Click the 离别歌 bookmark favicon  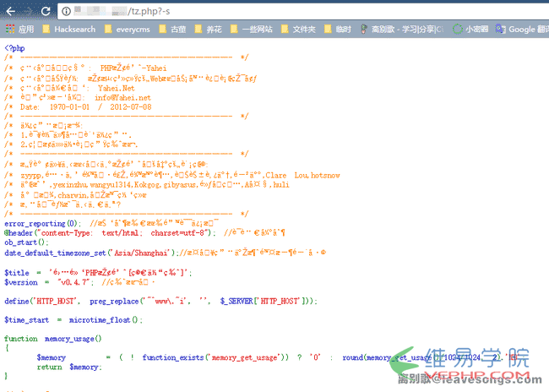click(x=364, y=29)
